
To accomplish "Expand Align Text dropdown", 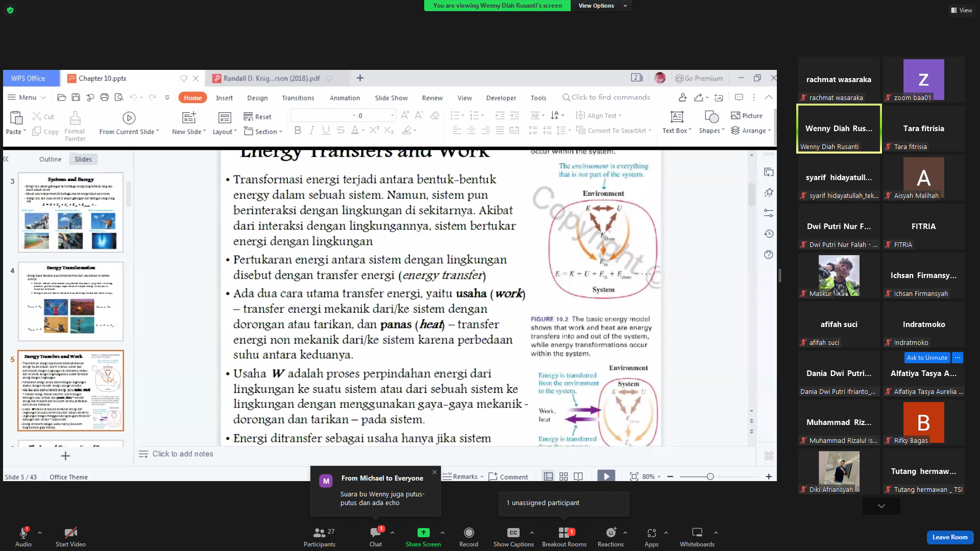I will click(599, 116).
